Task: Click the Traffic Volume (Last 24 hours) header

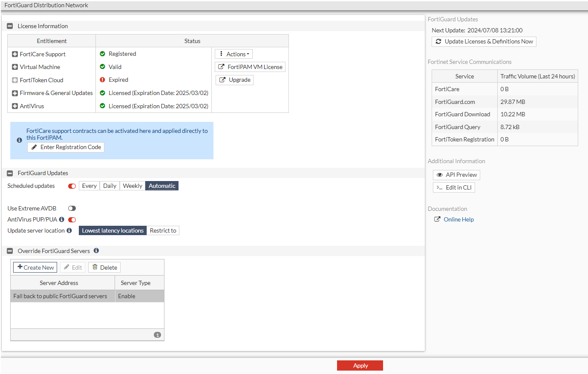Action: tap(538, 76)
